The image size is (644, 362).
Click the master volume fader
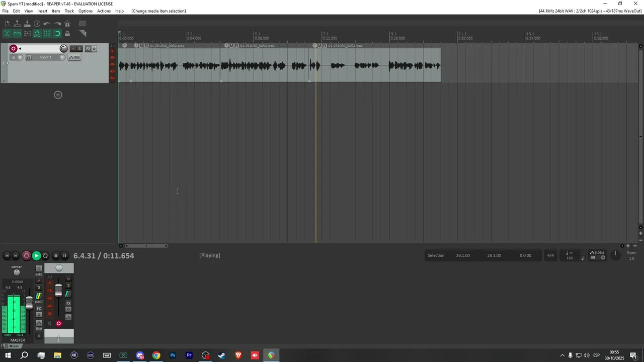pyautogui.click(x=29, y=303)
